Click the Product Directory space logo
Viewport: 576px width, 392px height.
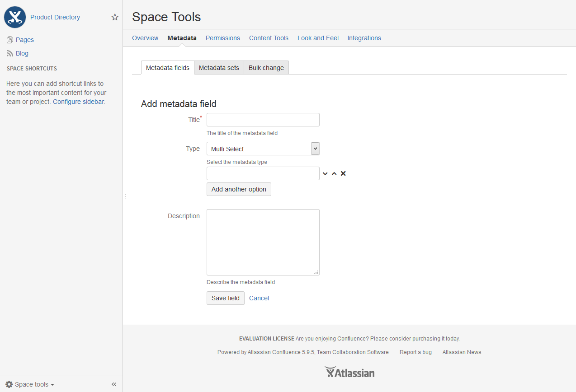coord(15,17)
